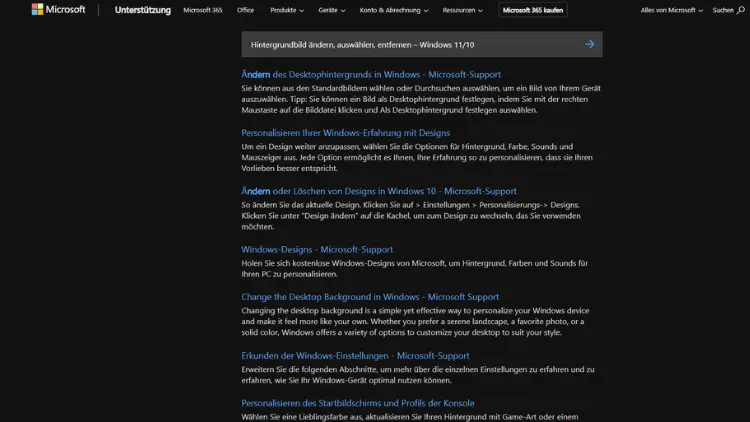This screenshot has height=422, width=750.
Task: Expand the Konto & Abrechnung dropdown
Action: pos(394,10)
